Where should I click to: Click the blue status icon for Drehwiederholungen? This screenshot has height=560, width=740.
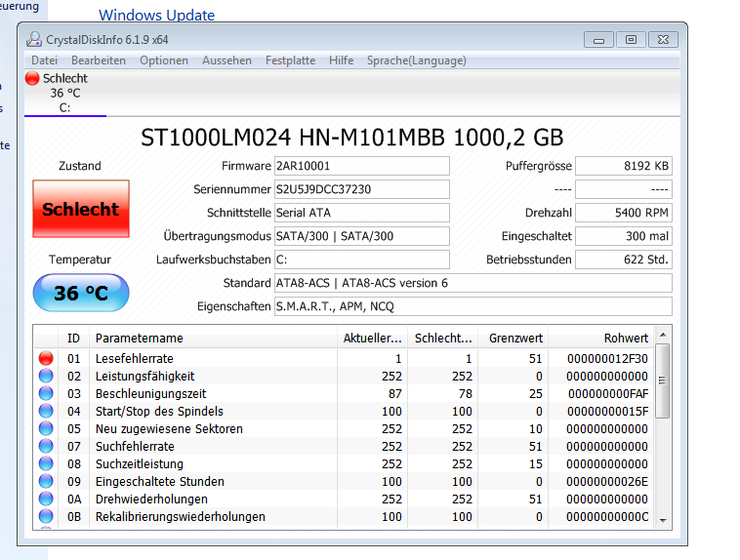click(x=46, y=499)
